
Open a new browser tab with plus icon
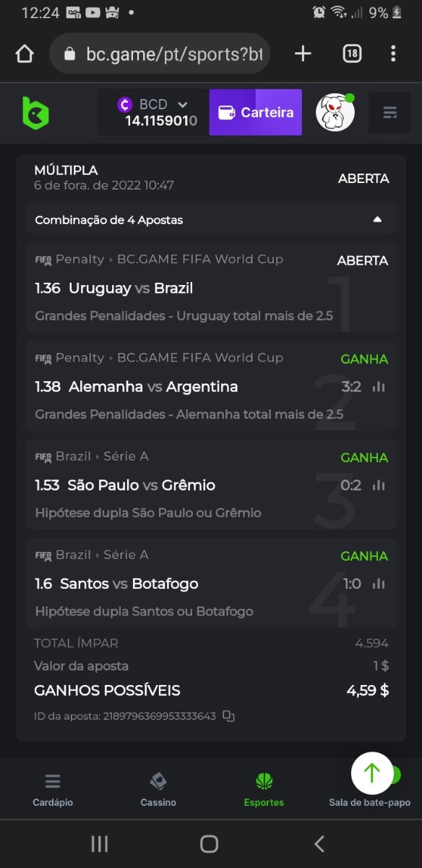point(303,54)
